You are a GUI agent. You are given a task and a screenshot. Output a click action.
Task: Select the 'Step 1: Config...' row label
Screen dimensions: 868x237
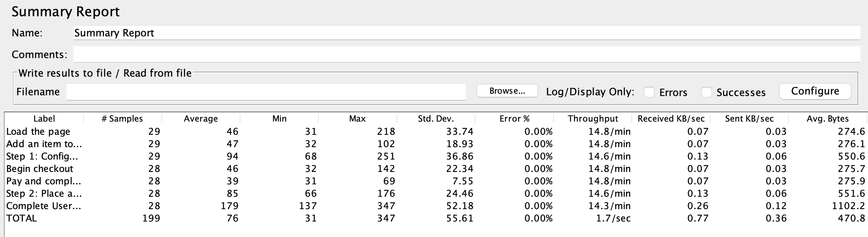tap(42, 156)
